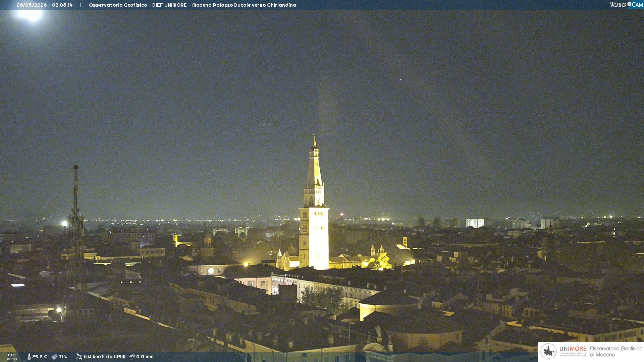The image size is (644, 362).
Task: Click the UNIMORE crest emblem
Action: point(548,351)
